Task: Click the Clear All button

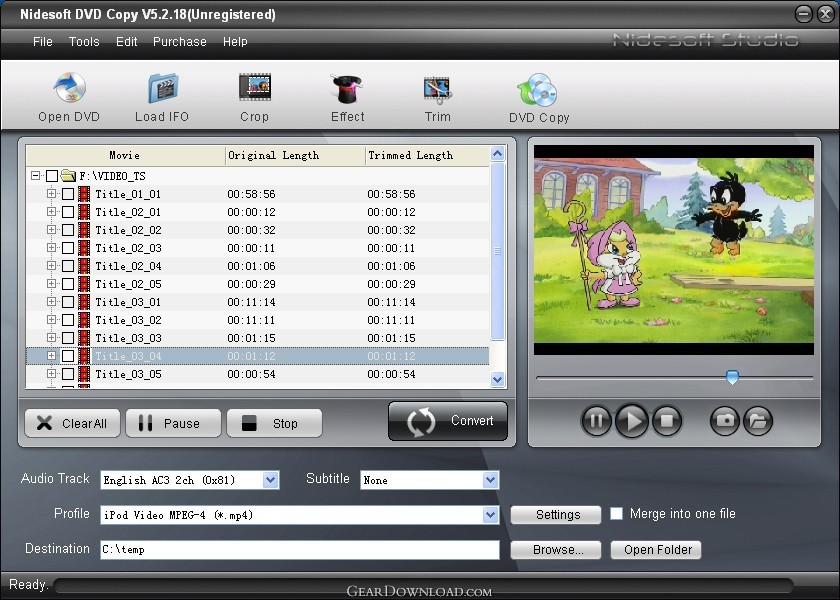Action: point(72,423)
